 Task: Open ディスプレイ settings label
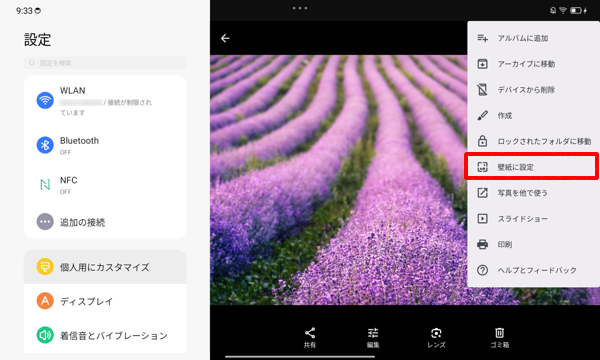(x=86, y=301)
